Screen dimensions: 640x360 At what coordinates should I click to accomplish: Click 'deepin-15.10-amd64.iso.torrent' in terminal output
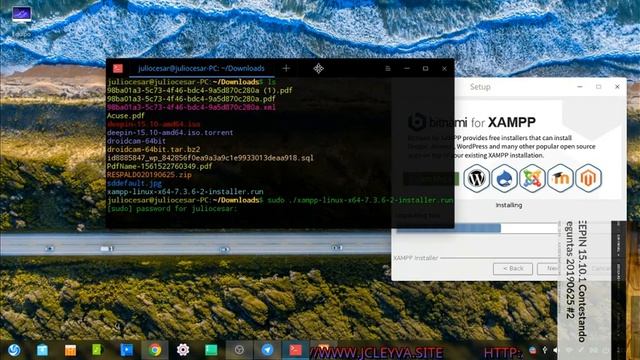pos(170,133)
